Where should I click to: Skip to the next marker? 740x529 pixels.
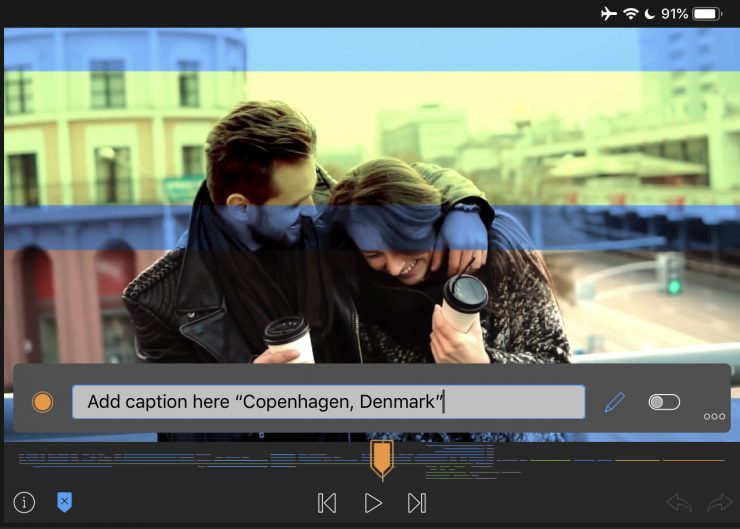click(x=417, y=503)
